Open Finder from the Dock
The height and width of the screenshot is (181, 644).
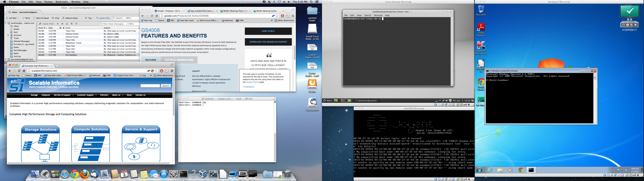[35, 174]
